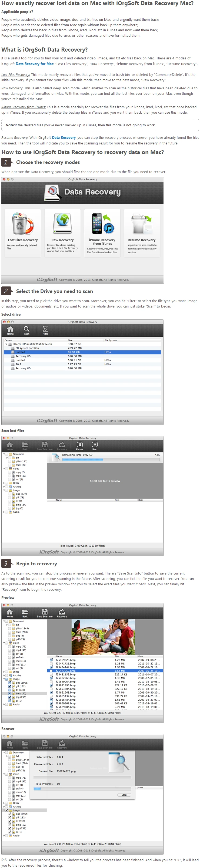This screenshot has height=868, width=200.
Task: Click Home icon in the Recover window
Action: pos(10,744)
